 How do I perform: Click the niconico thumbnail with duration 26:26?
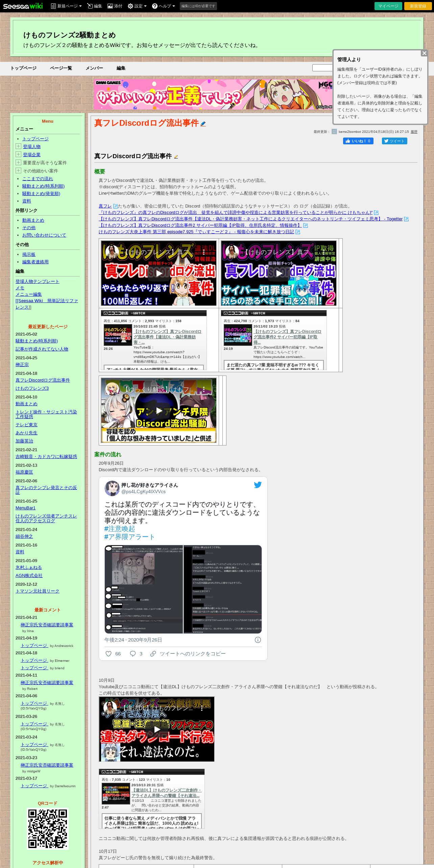click(x=118, y=335)
